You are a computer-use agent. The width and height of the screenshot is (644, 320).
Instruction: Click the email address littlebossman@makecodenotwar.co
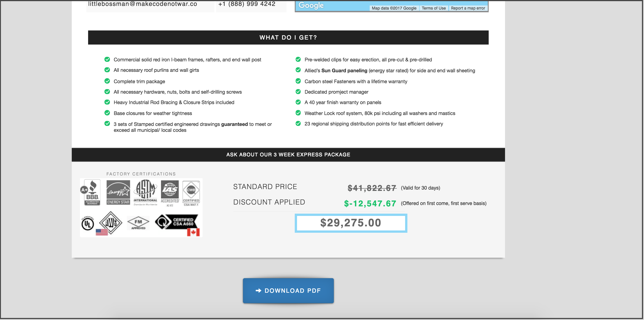pos(143,4)
